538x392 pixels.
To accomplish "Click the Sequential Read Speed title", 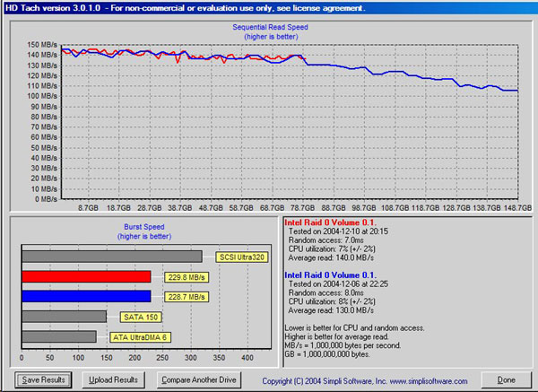I will (x=270, y=27).
